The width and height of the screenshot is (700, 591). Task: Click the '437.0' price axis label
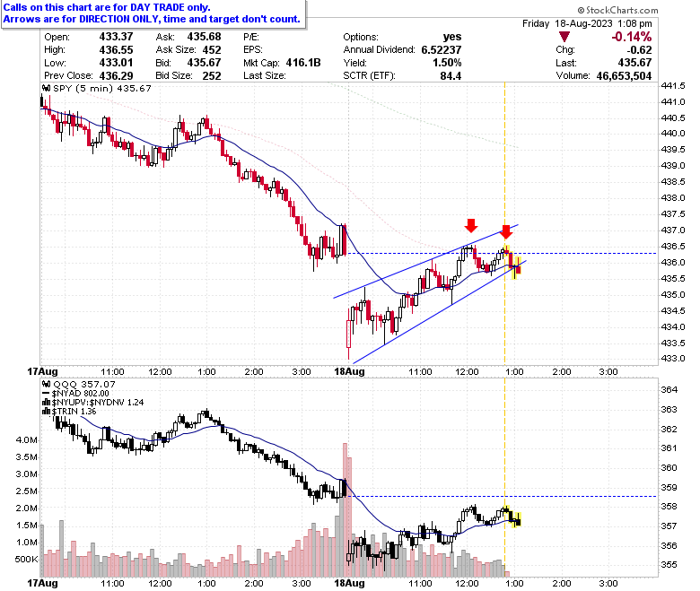coord(673,230)
